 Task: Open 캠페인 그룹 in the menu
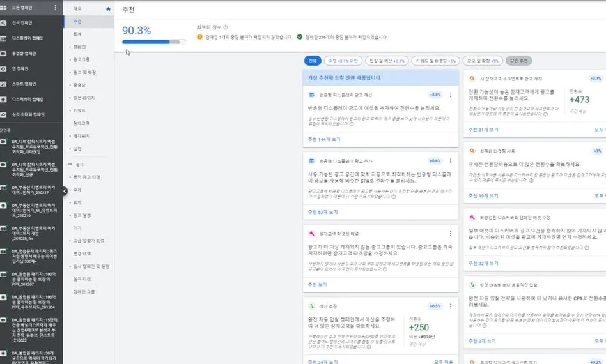tap(84, 292)
